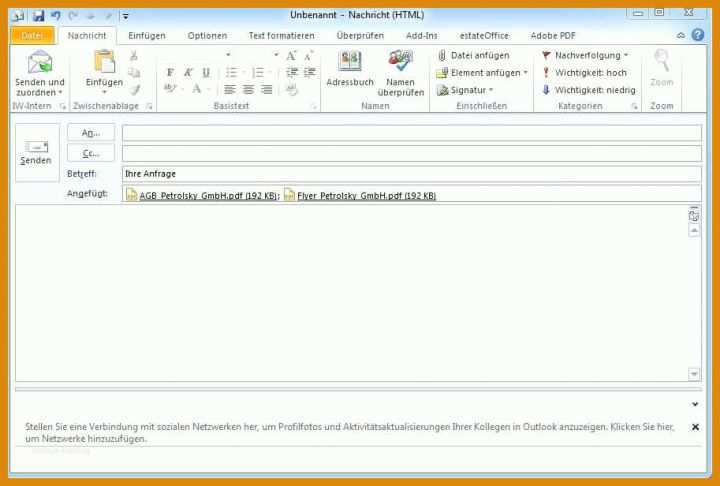720x486 pixels.
Task: Click the Betreff field with Ihre Anfrage
Action: pyautogui.click(x=411, y=174)
